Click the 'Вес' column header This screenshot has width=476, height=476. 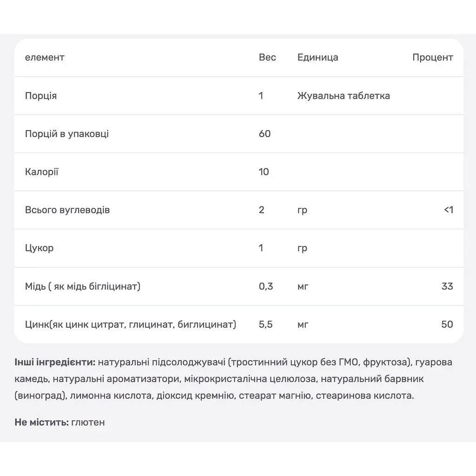[x=267, y=57]
